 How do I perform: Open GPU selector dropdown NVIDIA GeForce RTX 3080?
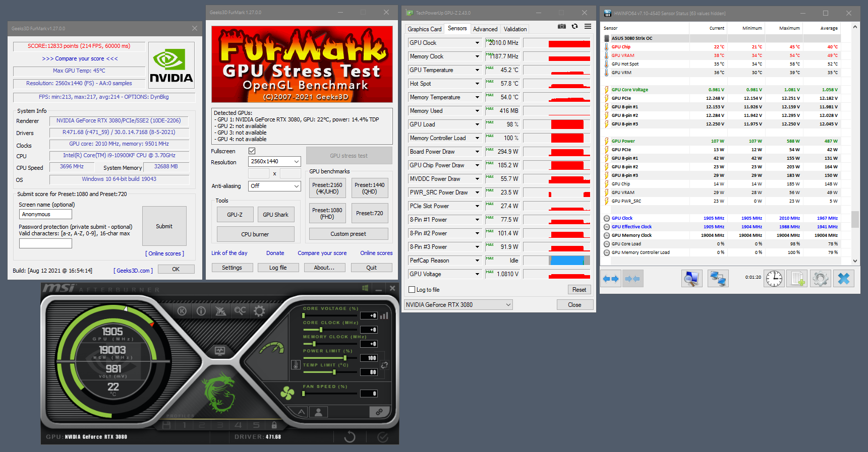(x=458, y=305)
